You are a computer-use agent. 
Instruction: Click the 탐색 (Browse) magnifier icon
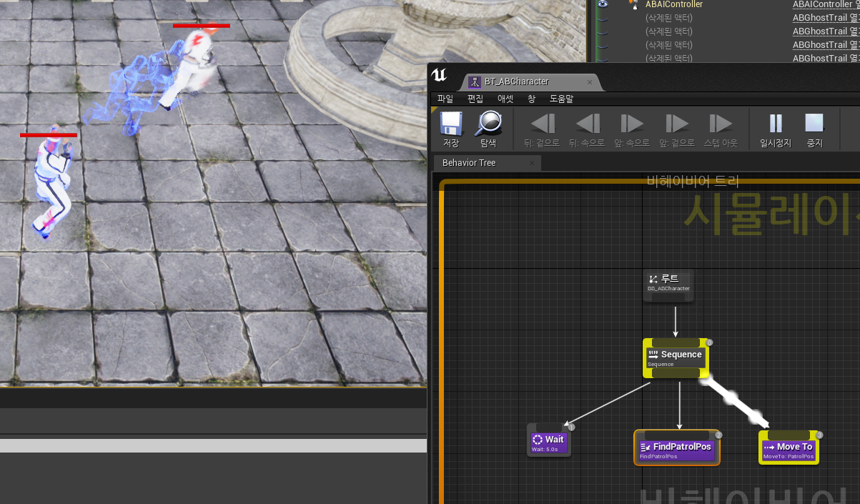coord(489,124)
